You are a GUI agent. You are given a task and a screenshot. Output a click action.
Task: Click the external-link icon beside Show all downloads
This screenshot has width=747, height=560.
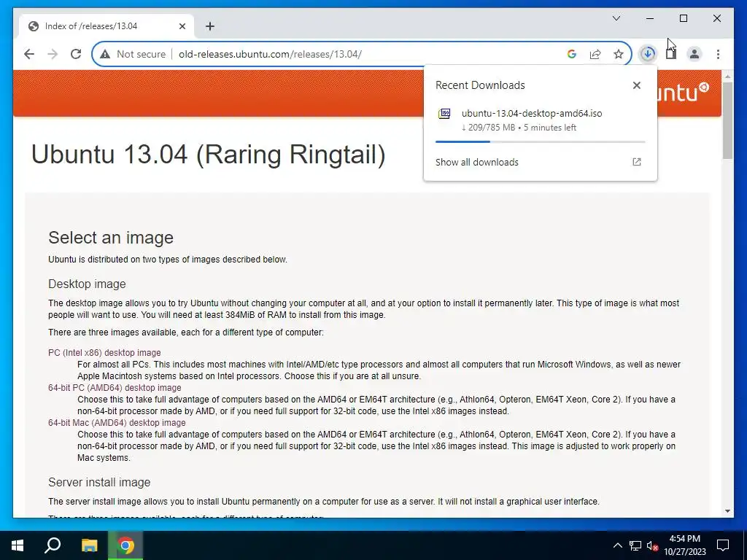click(636, 162)
